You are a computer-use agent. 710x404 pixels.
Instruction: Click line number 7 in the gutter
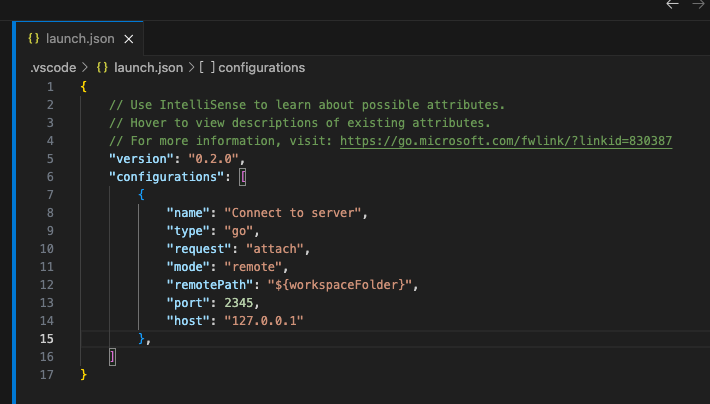coord(50,194)
